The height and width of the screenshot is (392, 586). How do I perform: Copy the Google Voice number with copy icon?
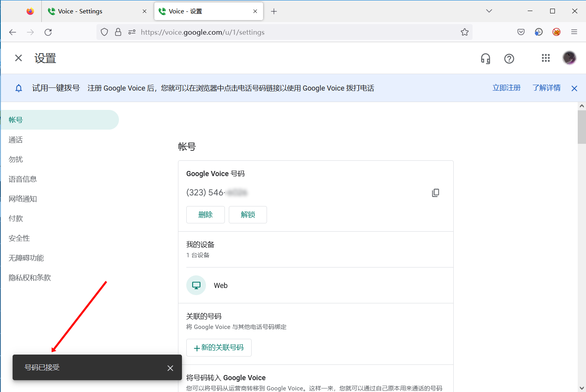pos(436,193)
